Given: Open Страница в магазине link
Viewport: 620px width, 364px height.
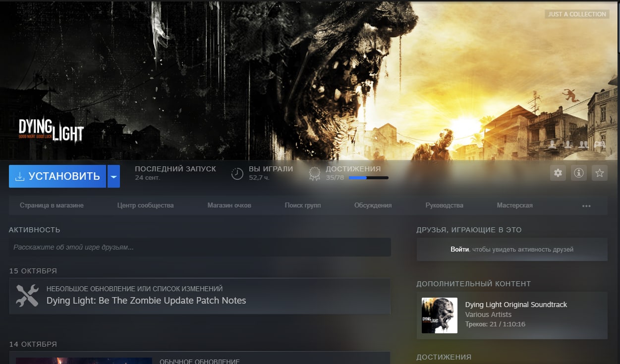Looking at the screenshot, I should (52, 206).
